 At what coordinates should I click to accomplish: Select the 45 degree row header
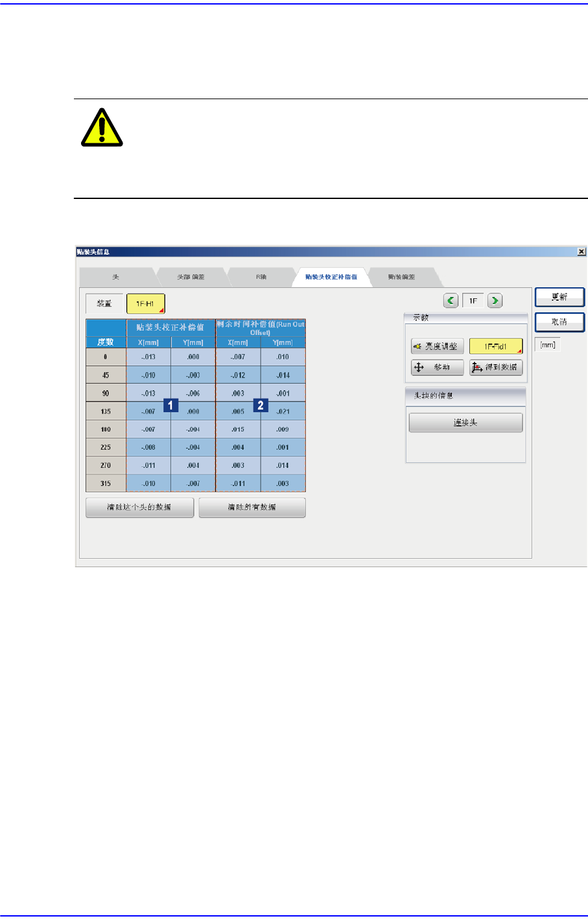click(106, 375)
